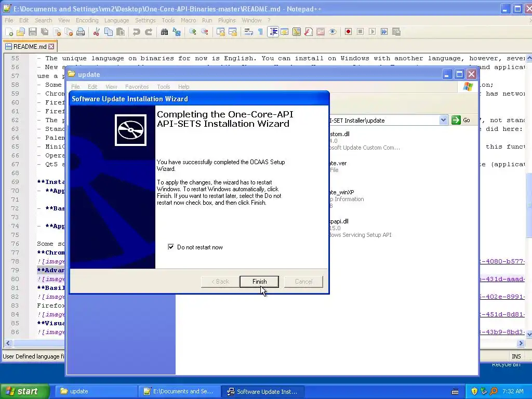Toggle the Monitoring eye icon in Notepad++
The width and height of the screenshot is (532, 399).
click(332, 32)
